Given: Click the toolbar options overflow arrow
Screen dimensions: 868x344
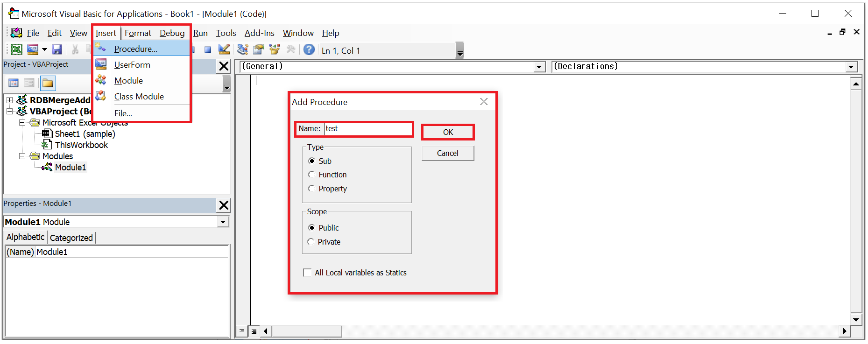Looking at the screenshot, I should click(460, 50).
